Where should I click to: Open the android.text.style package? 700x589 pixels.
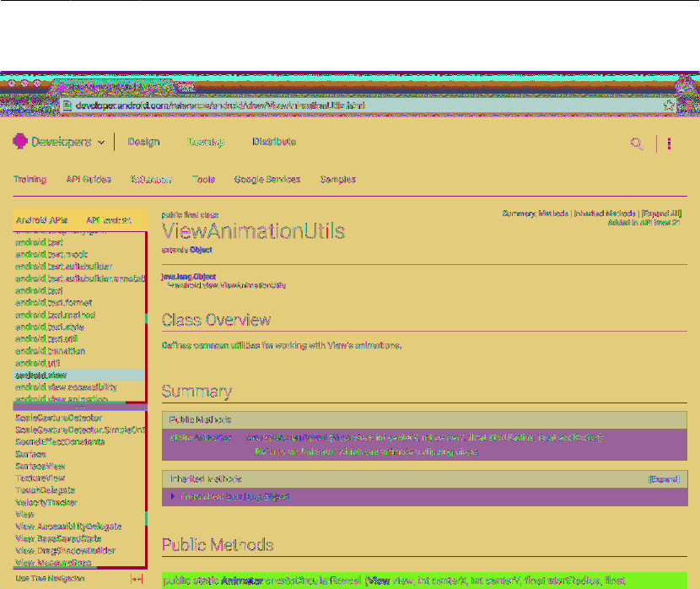(x=50, y=327)
